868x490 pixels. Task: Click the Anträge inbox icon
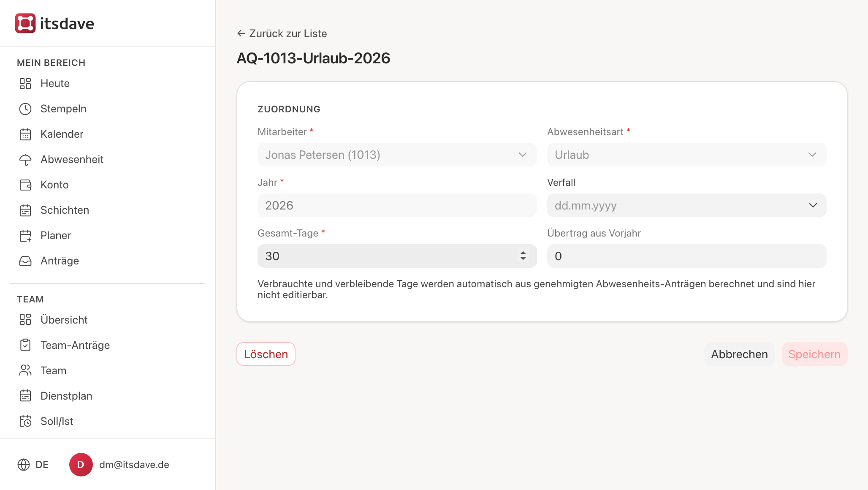tap(25, 261)
